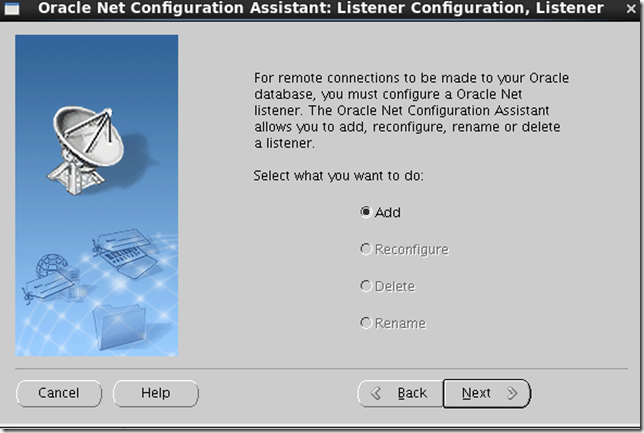Go to the previous step with Back
Screen dimensions: 644x433
tap(400, 393)
